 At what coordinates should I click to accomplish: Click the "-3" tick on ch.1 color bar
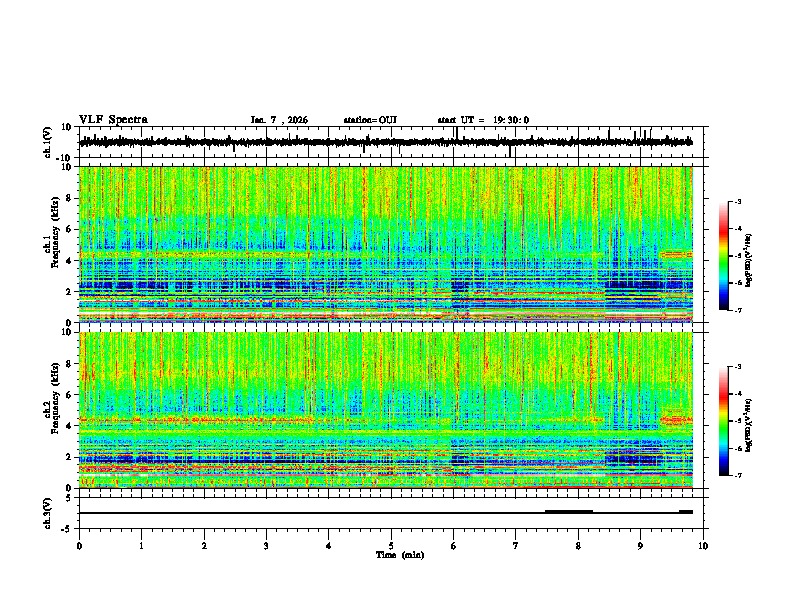point(737,201)
